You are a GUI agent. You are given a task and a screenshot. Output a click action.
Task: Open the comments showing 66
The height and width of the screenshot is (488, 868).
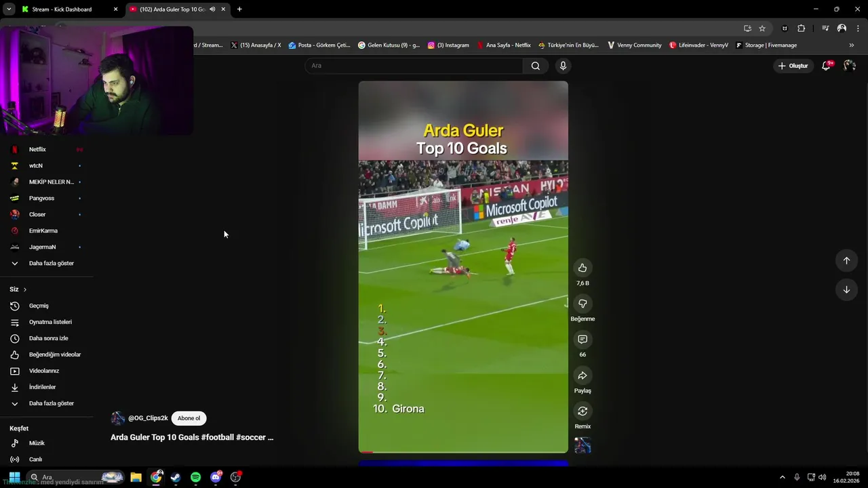[582, 340]
